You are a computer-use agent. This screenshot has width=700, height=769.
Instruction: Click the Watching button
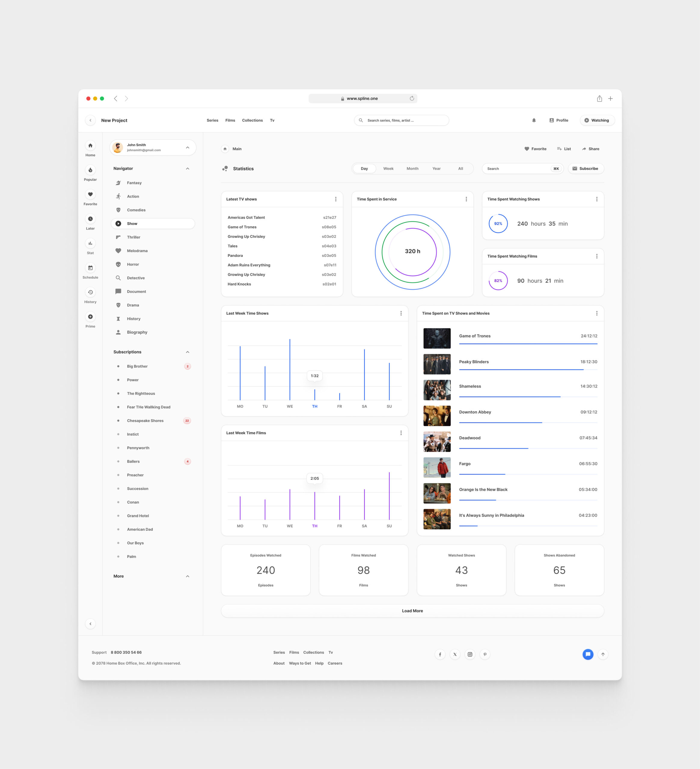[x=597, y=120]
